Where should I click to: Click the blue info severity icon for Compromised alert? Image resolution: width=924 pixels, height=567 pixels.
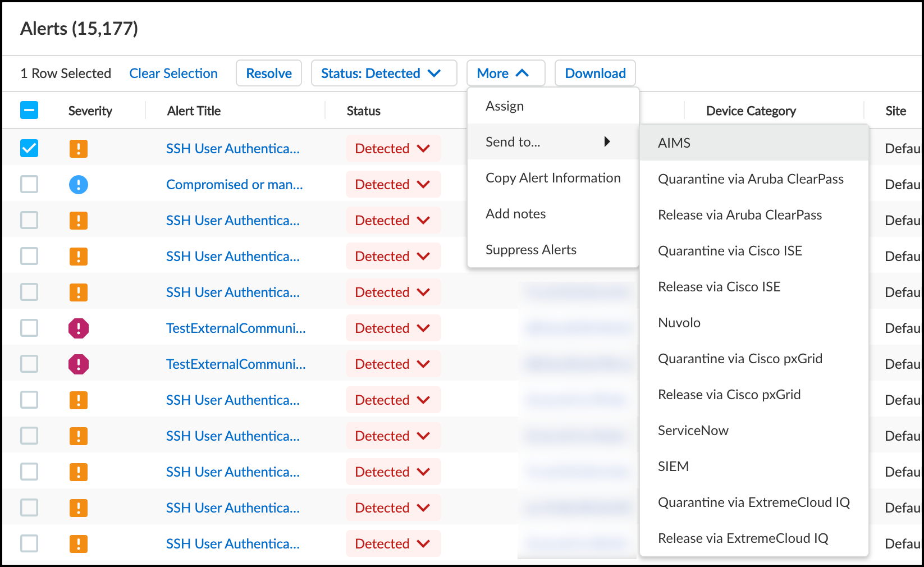coord(79,185)
